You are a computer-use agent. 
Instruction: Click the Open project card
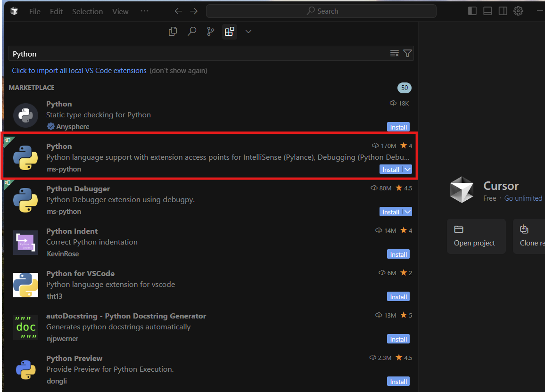tap(476, 236)
